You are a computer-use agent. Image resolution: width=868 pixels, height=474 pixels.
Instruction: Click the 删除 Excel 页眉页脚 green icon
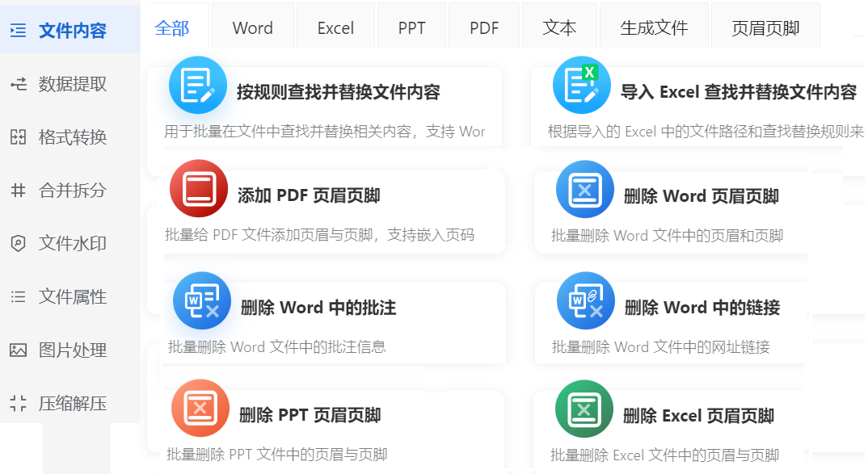[584, 409]
